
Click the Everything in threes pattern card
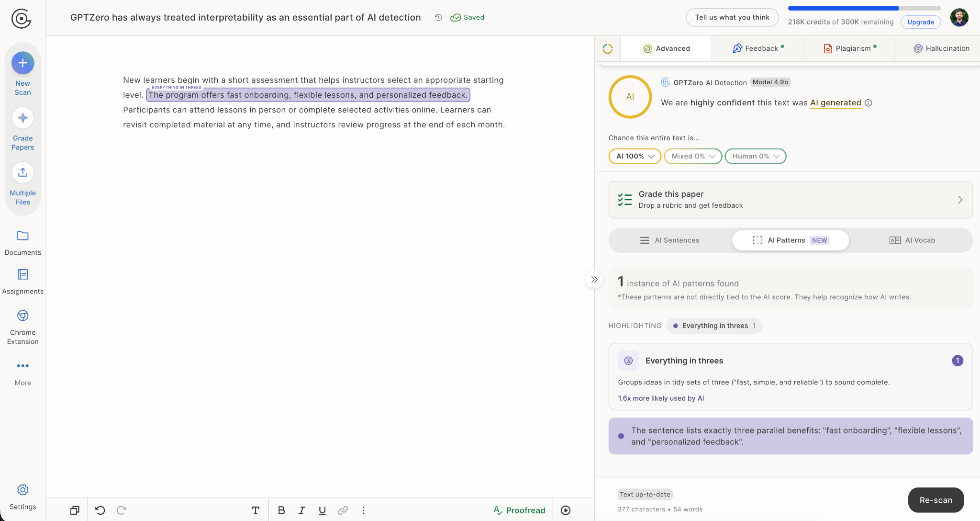(791, 376)
